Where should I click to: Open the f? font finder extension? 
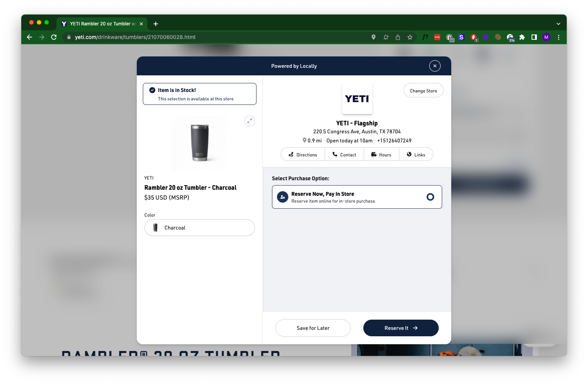pos(425,37)
